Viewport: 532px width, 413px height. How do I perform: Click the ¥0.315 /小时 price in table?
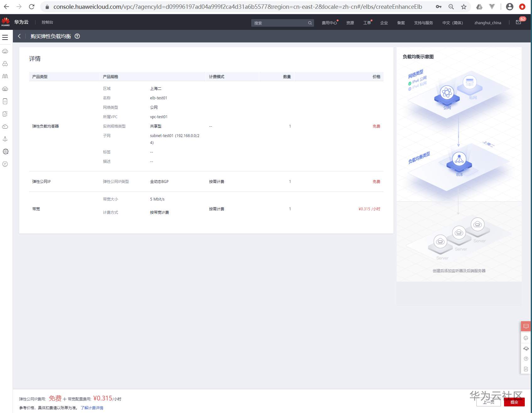369,209
